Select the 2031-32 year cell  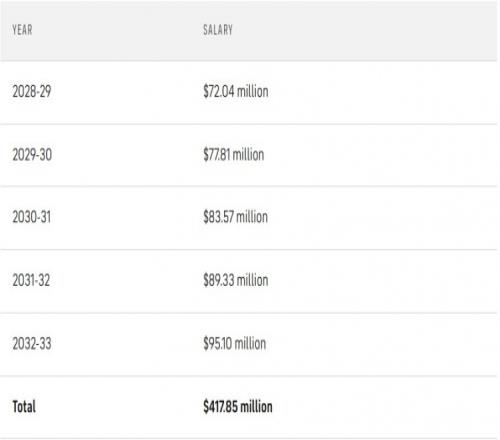tap(31, 280)
